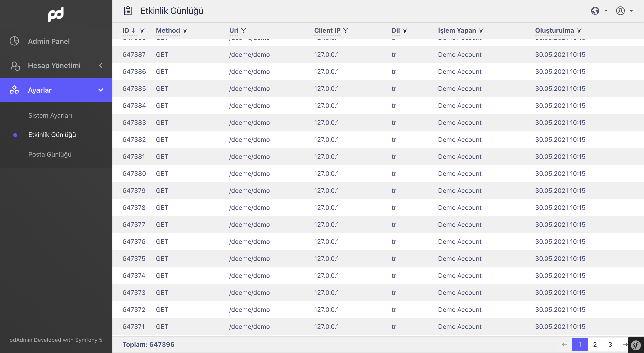This screenshot has height=353, width=644.
Task: Click the pd logo in the sidebar
Action: point(56,14)
